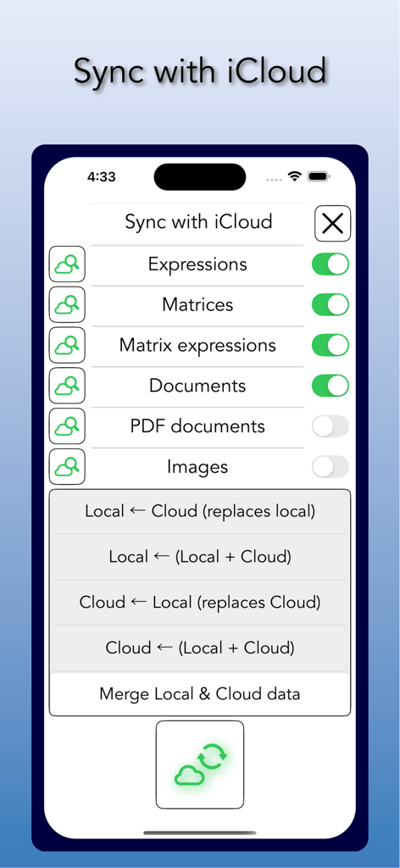
Task: Tap the green cloud sync button
Action: tap(200, 765)
